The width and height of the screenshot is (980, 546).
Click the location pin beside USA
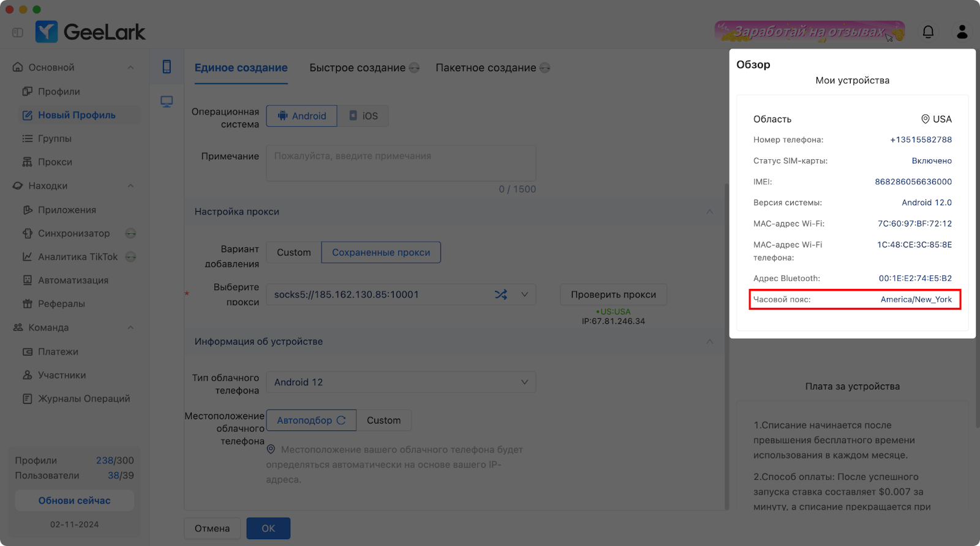click(x=925, y=119)
